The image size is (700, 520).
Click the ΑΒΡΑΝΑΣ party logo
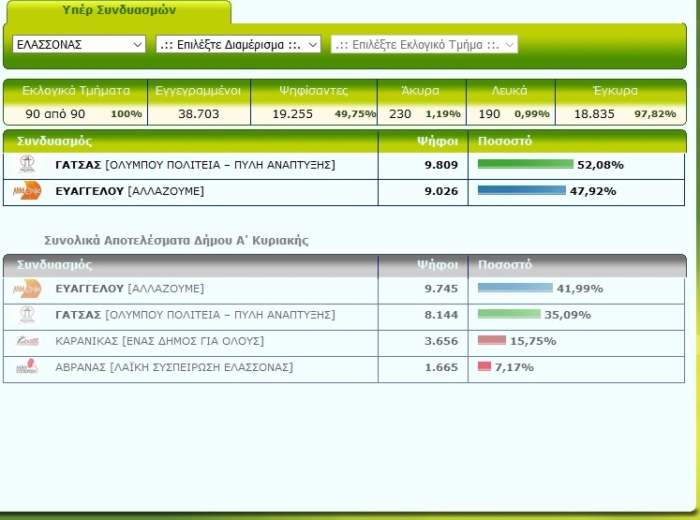(26, 368)
